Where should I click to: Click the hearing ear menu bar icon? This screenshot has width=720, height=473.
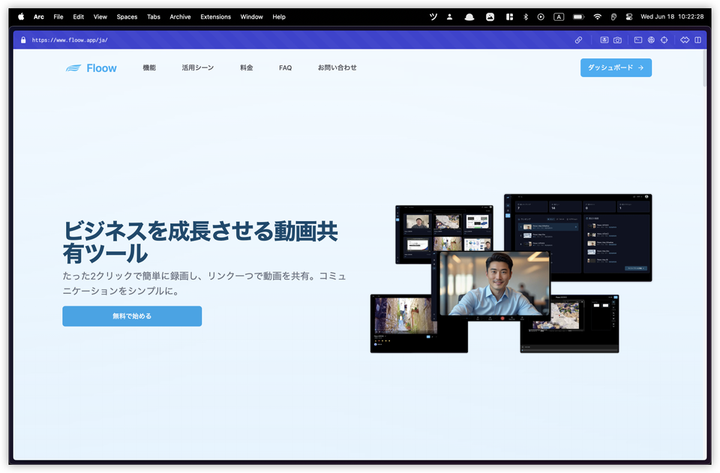point(613,17)
